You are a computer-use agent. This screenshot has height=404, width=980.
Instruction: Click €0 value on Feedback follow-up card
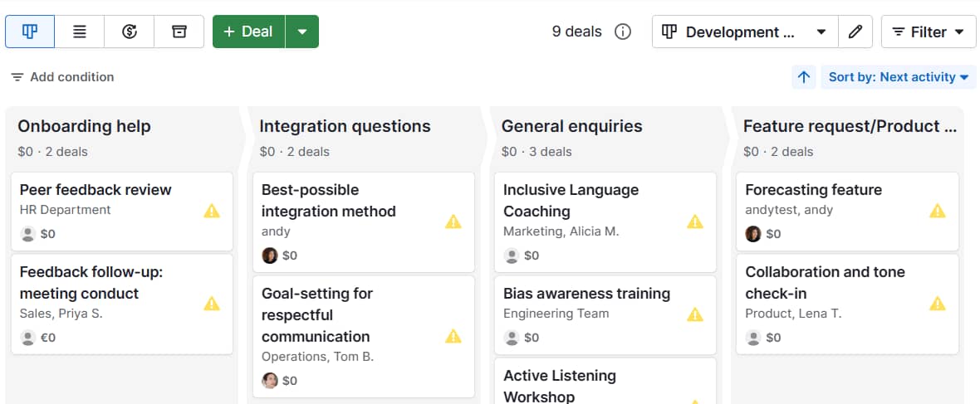coord(48,338)
